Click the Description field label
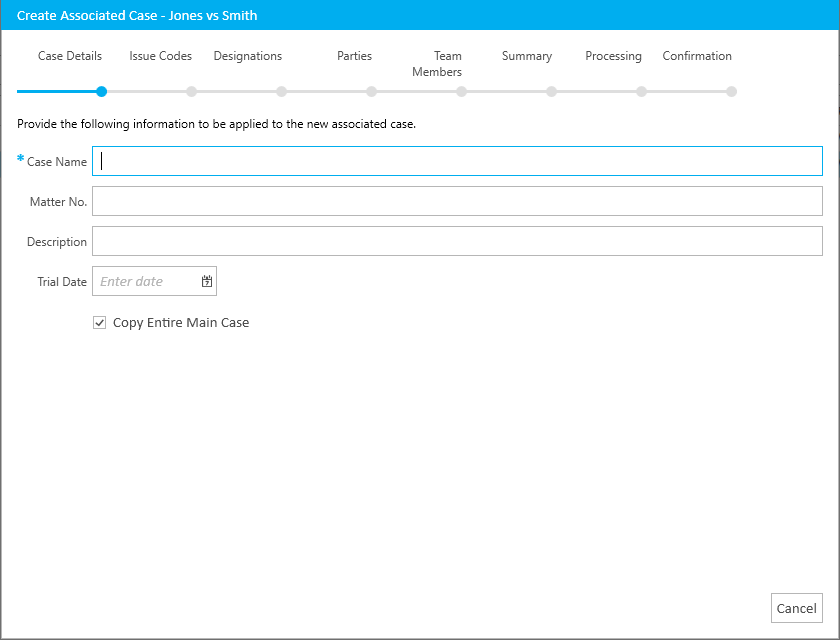This screenshot has height=640, width=840. click(x=57, y=242)
